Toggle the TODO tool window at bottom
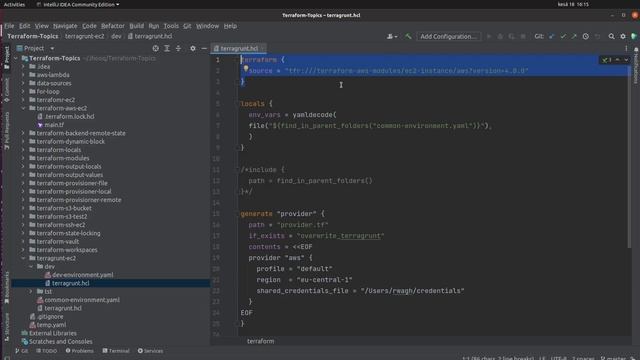Viewport: 640px width, 360px height. click(x=46, y=351)
